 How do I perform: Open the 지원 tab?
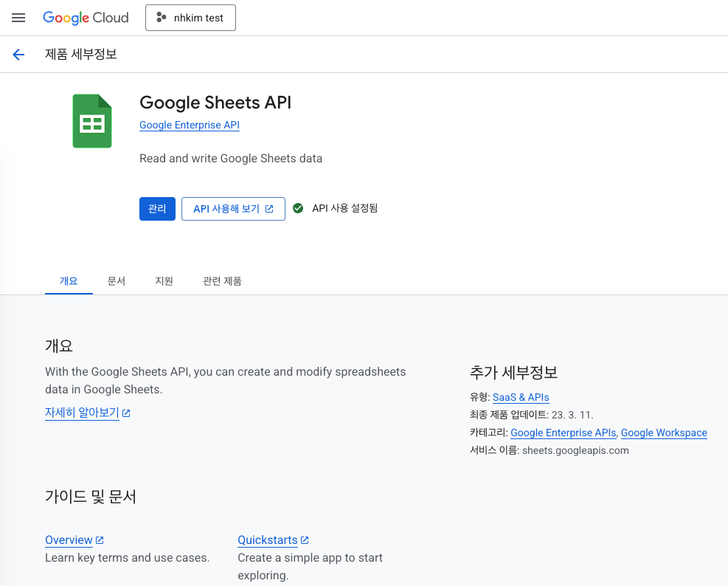pos(164,281)
